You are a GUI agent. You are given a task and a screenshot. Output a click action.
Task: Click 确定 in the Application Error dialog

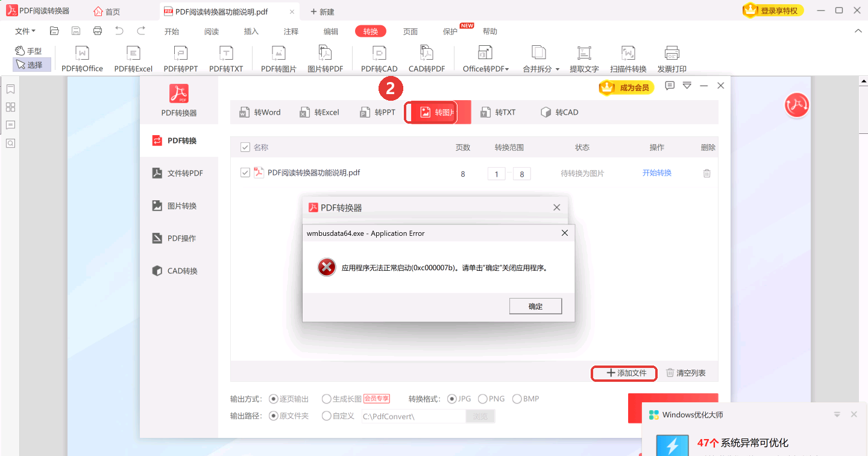(536, 306)
